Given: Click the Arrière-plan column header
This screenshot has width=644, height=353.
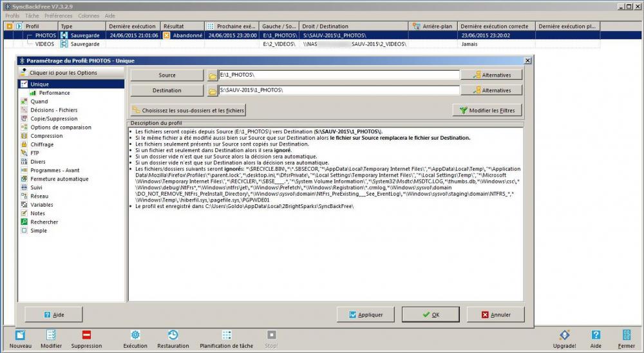Looking at the screenshot, I should coord(433,26).
